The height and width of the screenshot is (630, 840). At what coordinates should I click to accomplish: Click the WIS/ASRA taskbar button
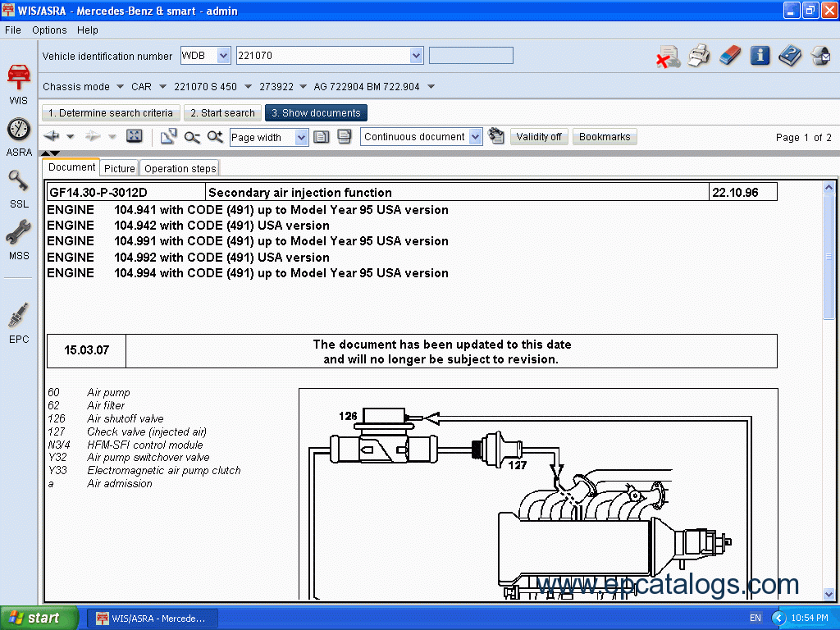click(152, 619)
